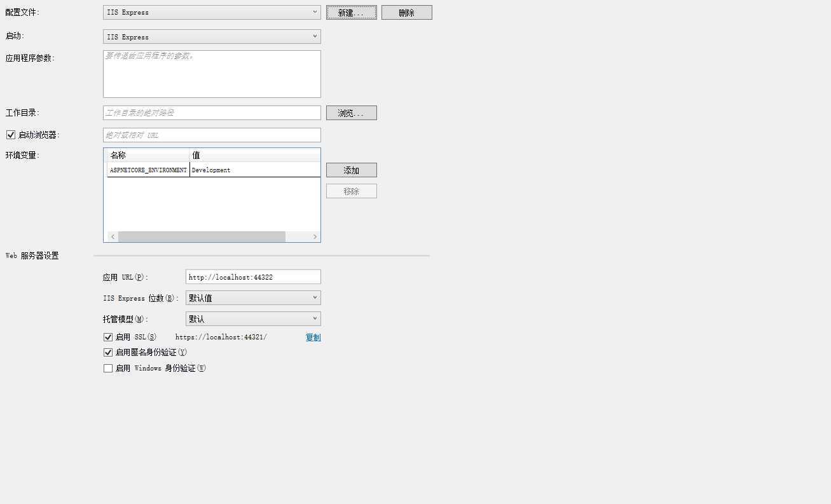This screenshot has height=504, width=831.
Task: Expand the 启动 dropdown
Action: [x=212, y=37]
